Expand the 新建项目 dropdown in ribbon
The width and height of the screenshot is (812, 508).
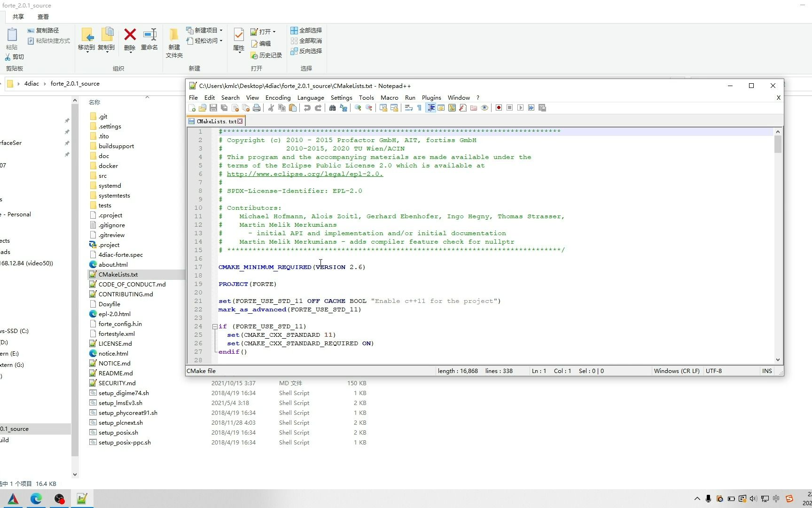point(221,30)
